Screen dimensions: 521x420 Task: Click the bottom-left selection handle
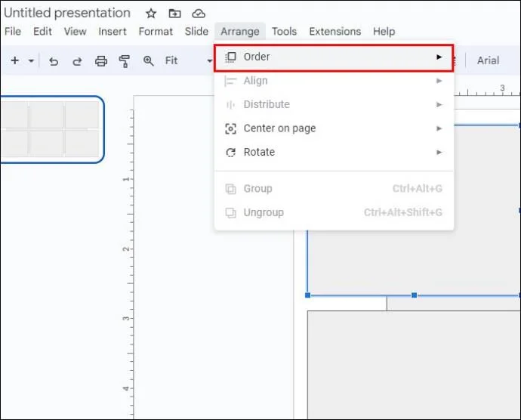(x=307, y=295)
